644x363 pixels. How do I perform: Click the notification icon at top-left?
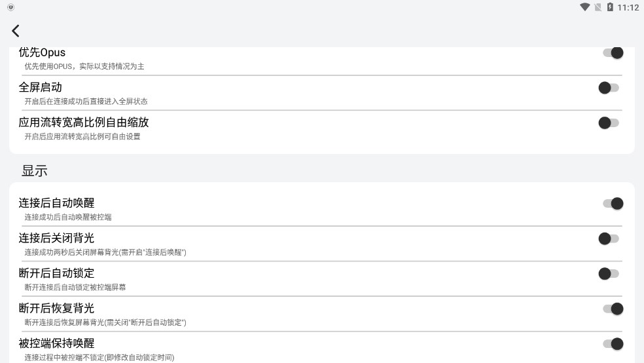coord(10,7)
